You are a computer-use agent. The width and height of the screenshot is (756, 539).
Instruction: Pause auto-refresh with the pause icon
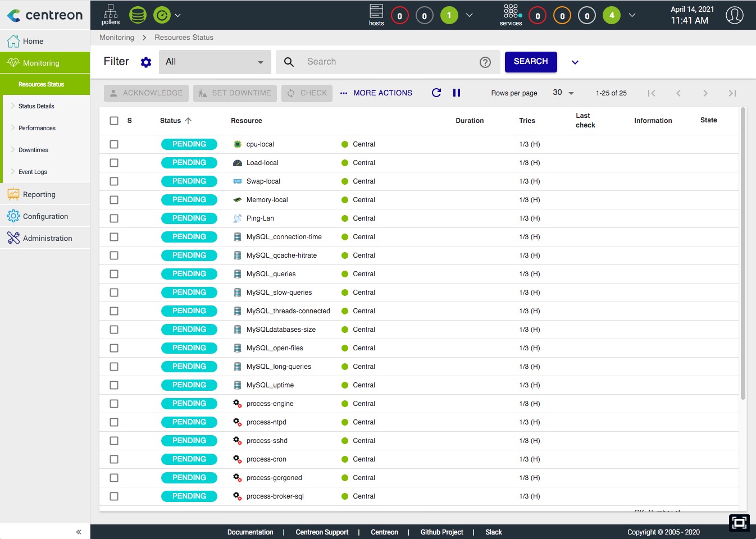tap(457, 93)
